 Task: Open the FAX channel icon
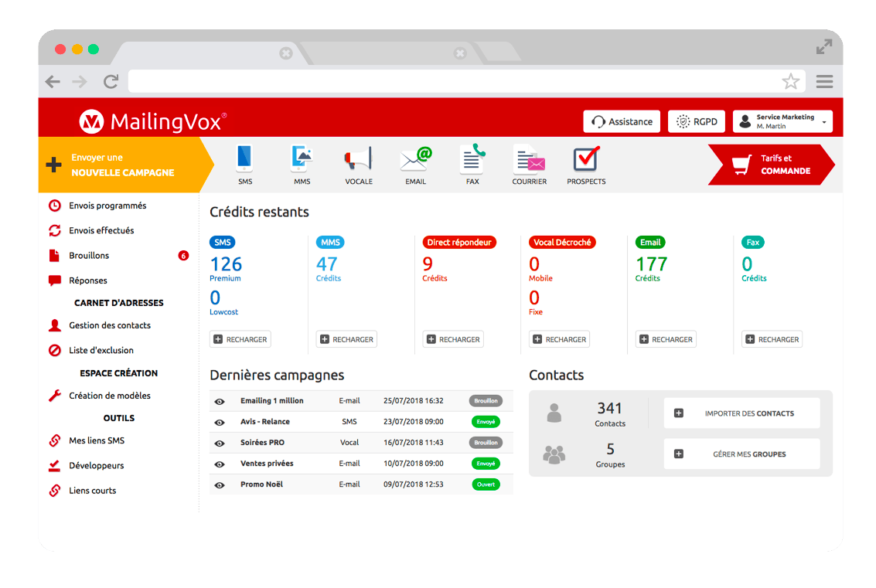(472, 160)
